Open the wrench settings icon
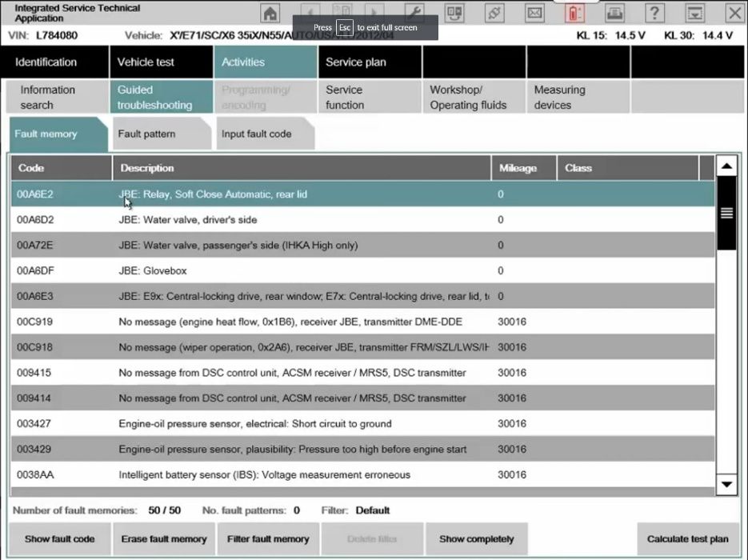The height and width of the screenshot is (560, 748). [x=414, y=13]
